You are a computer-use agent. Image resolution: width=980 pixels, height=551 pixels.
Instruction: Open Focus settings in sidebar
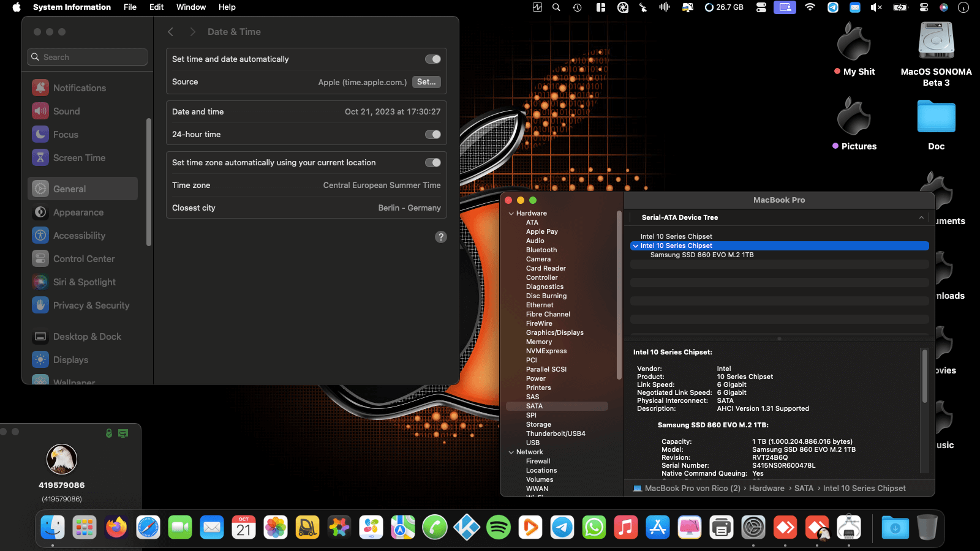pyautogui.click(x=83, y=135)
